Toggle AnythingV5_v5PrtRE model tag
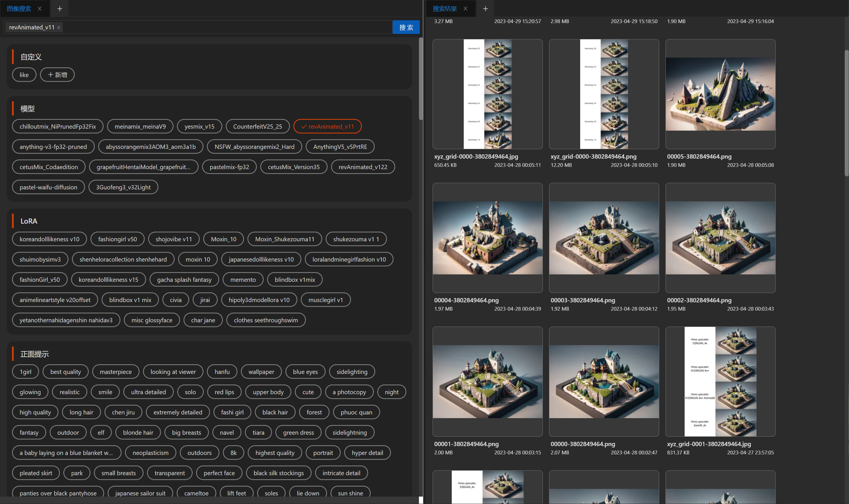This screenshot has width=849, height=504. [x=340, y=147]
